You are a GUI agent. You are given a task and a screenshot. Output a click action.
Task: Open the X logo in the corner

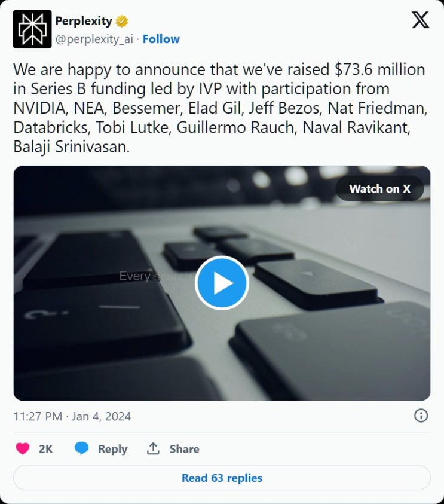click(x=420, y=20)
